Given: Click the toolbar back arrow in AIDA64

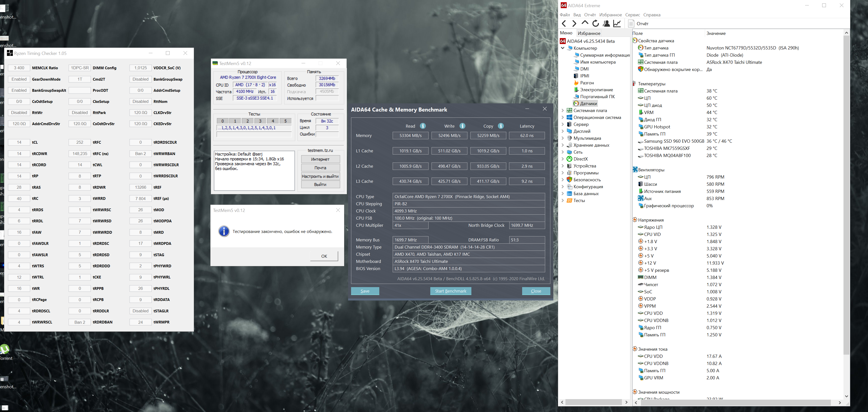Looking at the screenshot, I should click(x=564, y=23).
